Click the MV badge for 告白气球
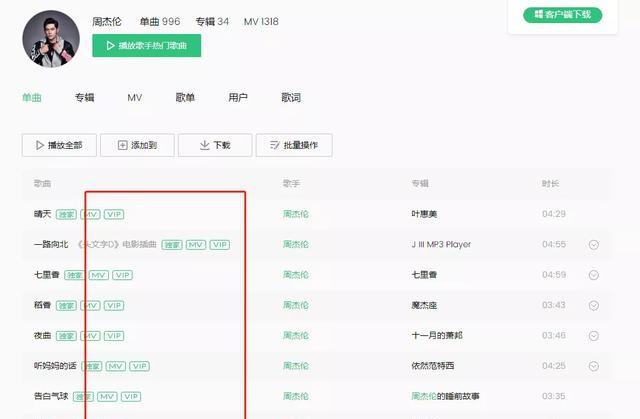 point(107,397)
